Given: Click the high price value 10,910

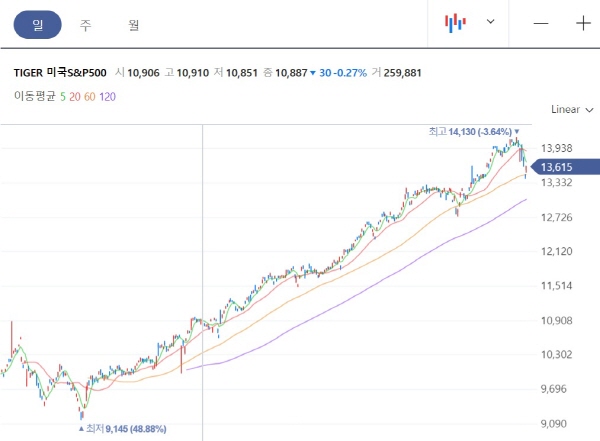Looking at the screenshot, I should 192,73.
